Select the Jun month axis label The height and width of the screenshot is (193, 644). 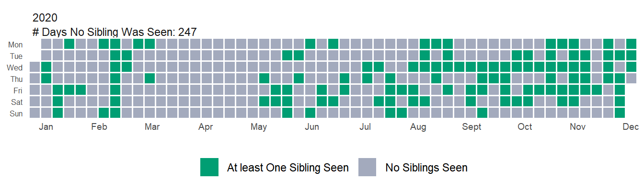312,127
